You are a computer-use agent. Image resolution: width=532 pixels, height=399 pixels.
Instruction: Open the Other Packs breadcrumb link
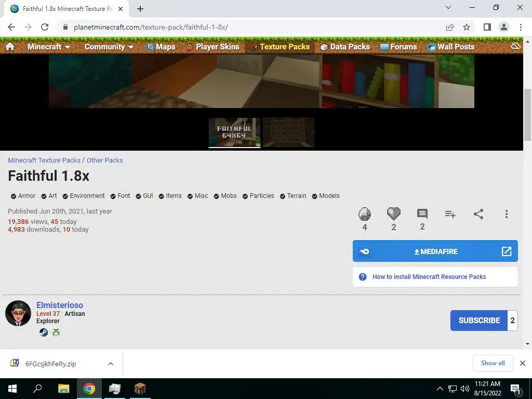coord(105,160)
